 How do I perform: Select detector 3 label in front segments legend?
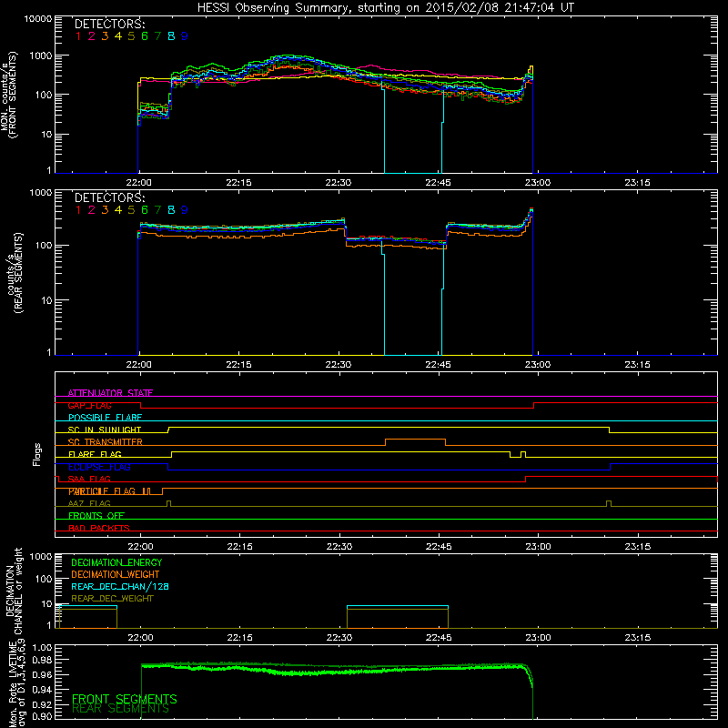coord(105,36)
